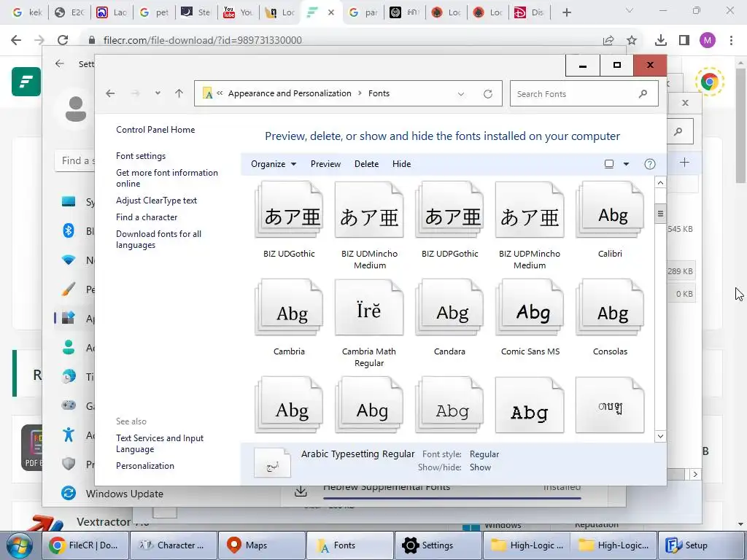Open the Personalization link

pyautogui.click(x=145, y=466)
